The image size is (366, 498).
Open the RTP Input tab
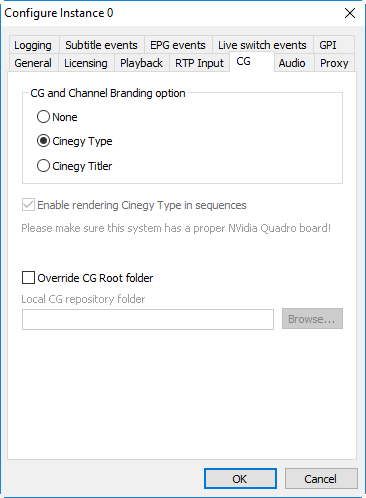[x=199, y=63]
